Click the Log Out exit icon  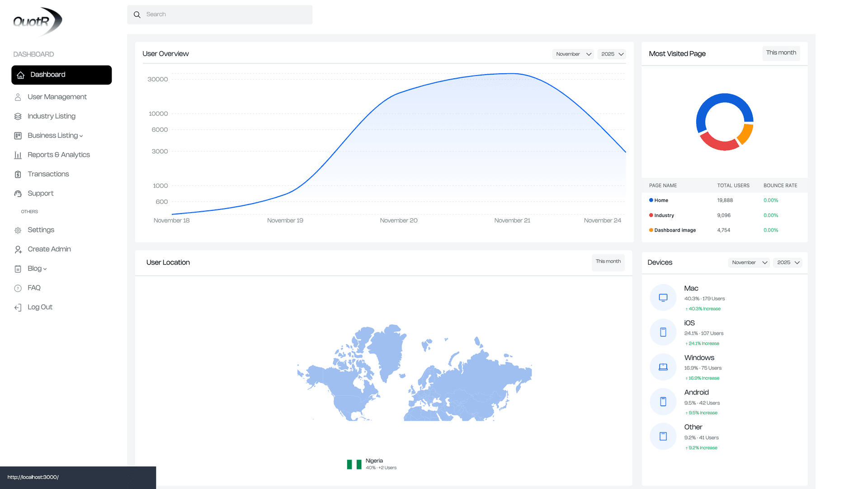pyautogui.click(x=18, y=307)
